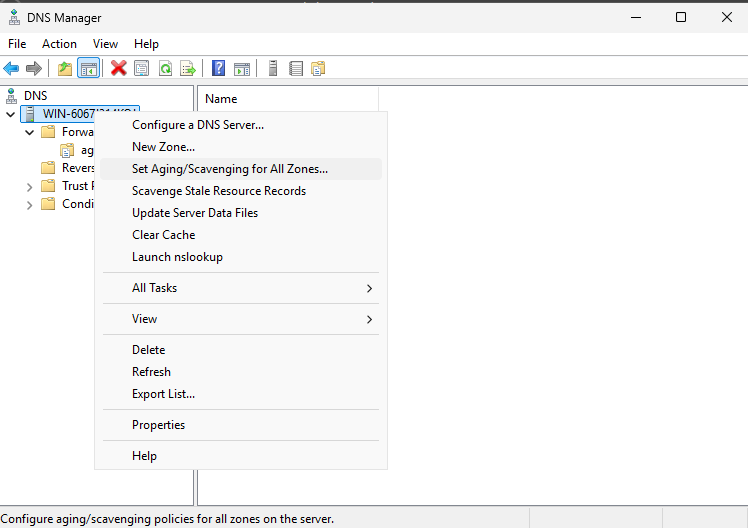The image size is (748, 528).
Task: Toggle Show/Hide Action Pane icon
Action: 242,69
